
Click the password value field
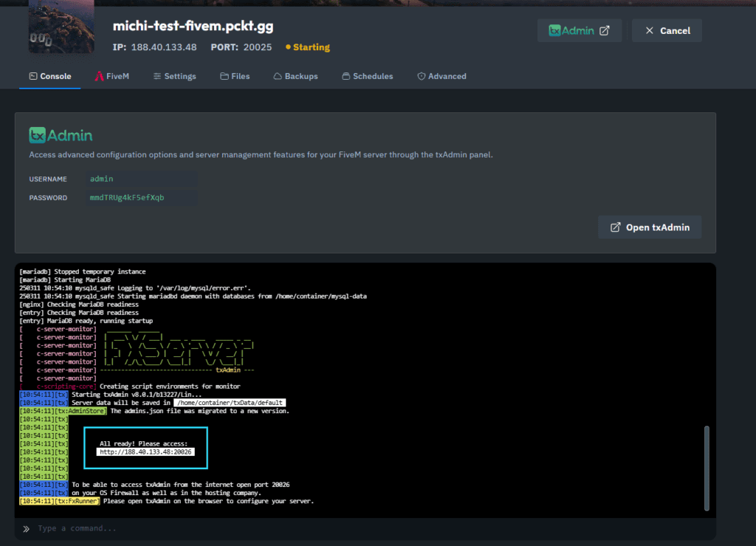pyautogui.click(x=127, y=198)
